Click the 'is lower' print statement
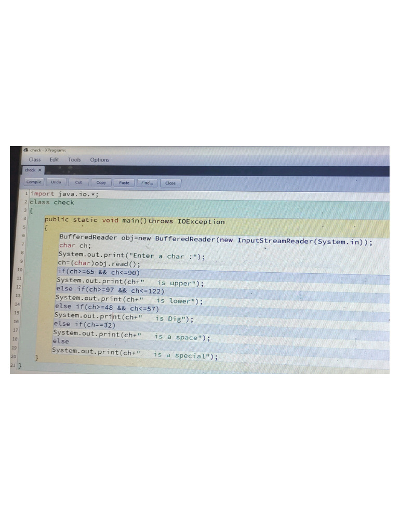The width and height of the screenshot is (399, 532). pos(129,300)
